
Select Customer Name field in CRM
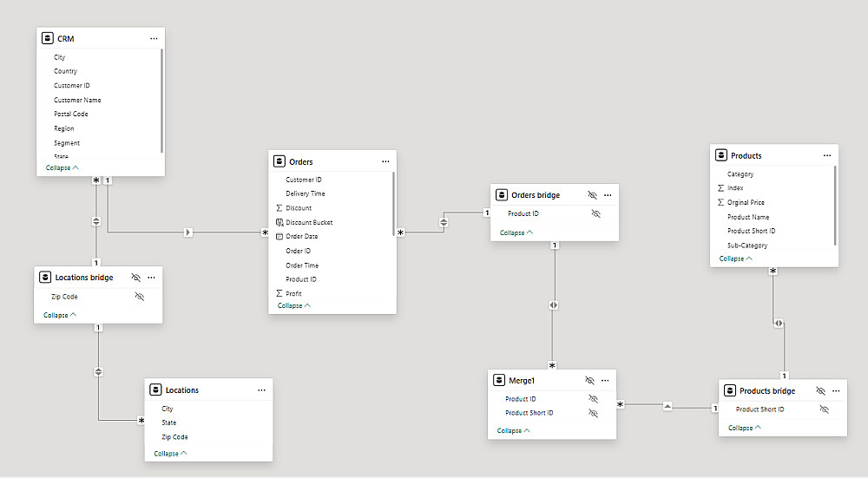[77, 100]
